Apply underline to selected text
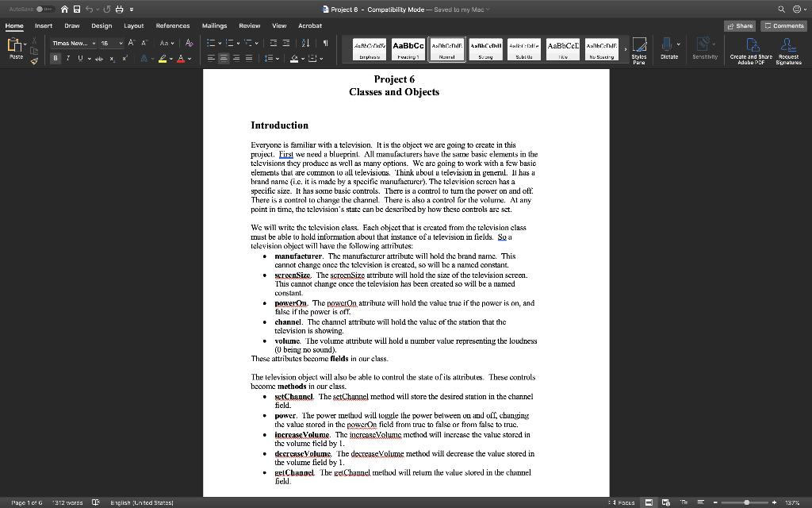The height and width of the screenshot is (508, 812). [80, 58]
